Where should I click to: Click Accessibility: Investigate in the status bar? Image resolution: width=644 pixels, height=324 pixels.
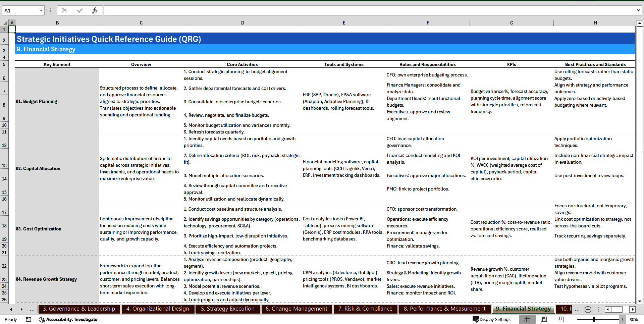(x=68, y=319)
